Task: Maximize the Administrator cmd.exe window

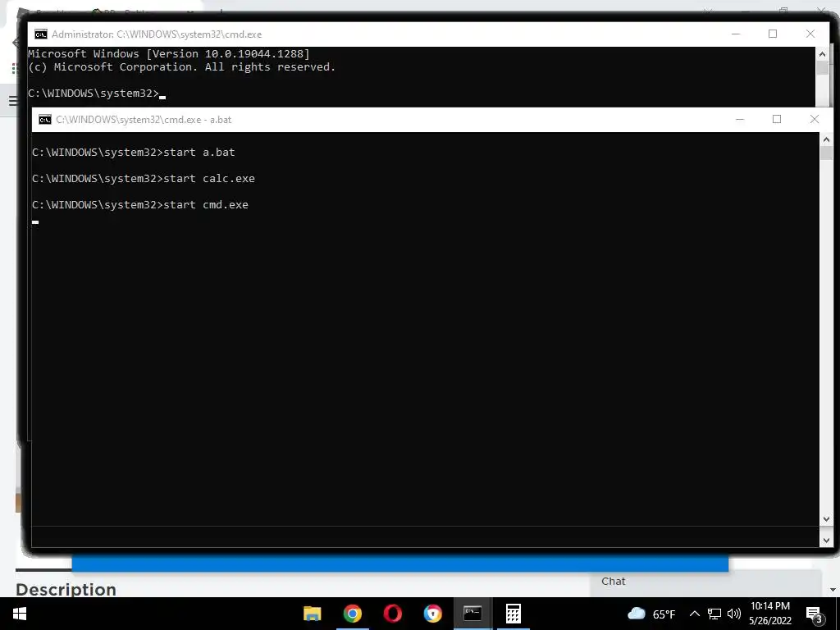Action: coord(773,34)
